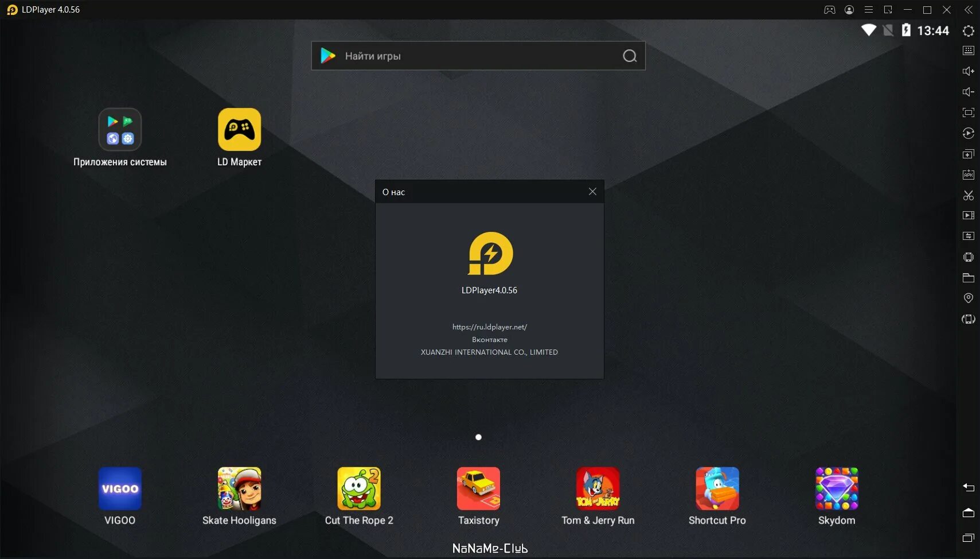
Task: Click the home page indicator dot
Action: [x=478, y=437]
